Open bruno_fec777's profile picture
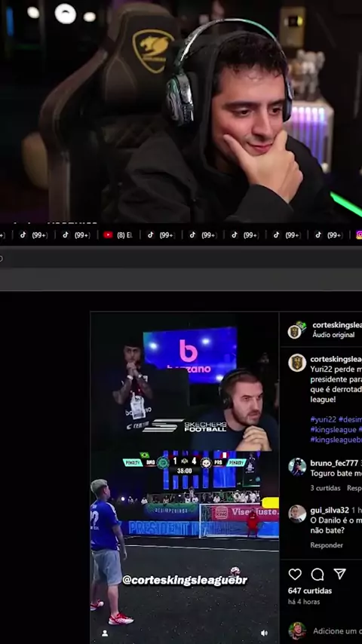The height and width of the screenshot is (644, 362). [x=297, y=467]
